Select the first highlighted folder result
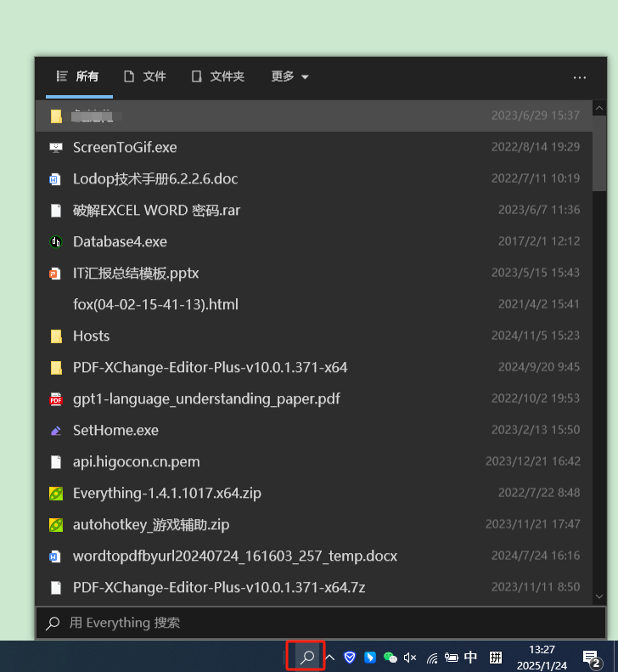 314,116
